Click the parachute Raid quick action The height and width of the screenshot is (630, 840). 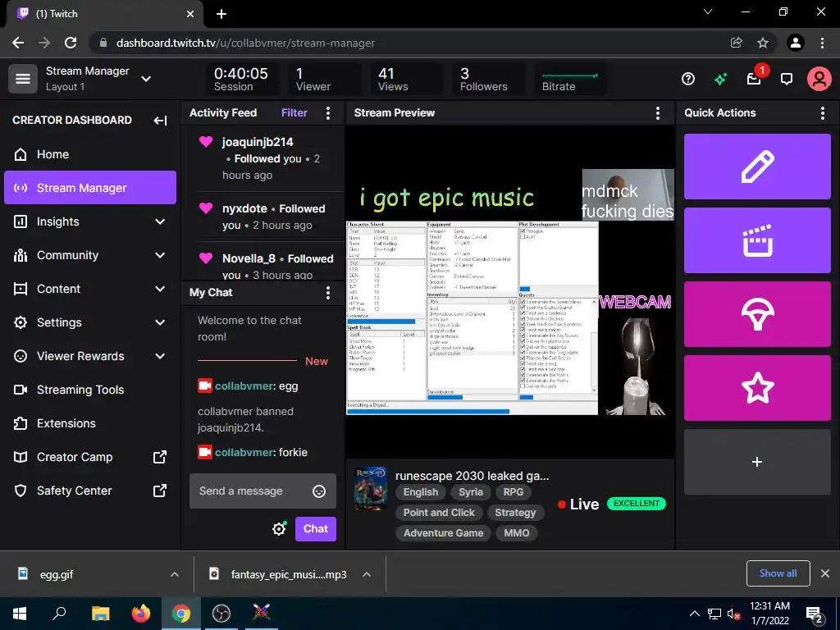(757, 314)
